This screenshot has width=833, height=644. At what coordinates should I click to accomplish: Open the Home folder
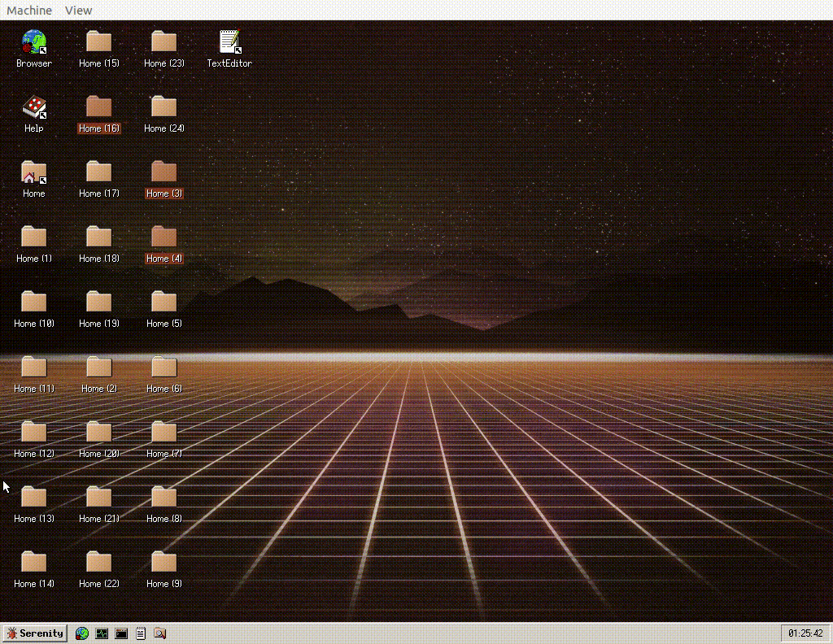(x=33, y=173)
